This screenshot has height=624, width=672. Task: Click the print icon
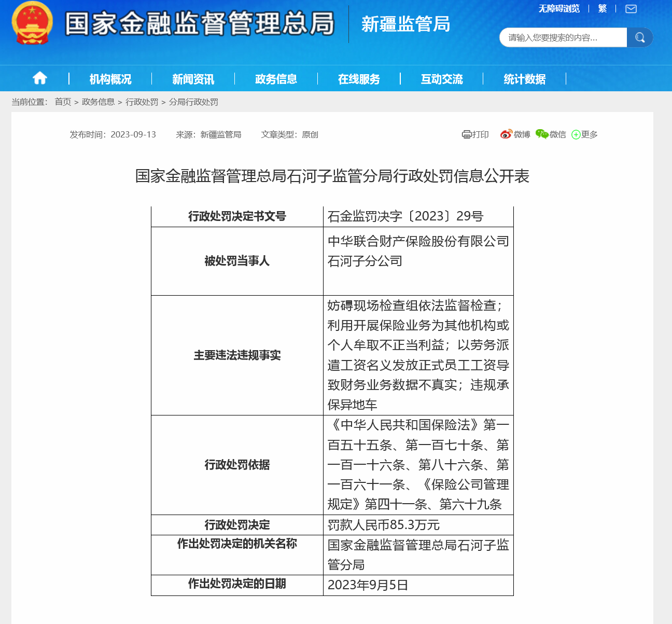pos(466,134)
